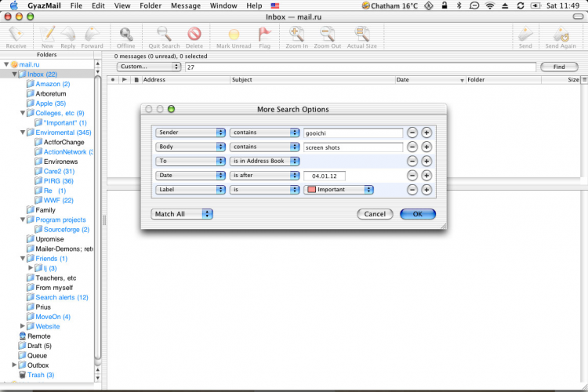Viewport: 588px width, 392px height.
Task: Expand the Outbox folder
Action: [x=14, y=365]
